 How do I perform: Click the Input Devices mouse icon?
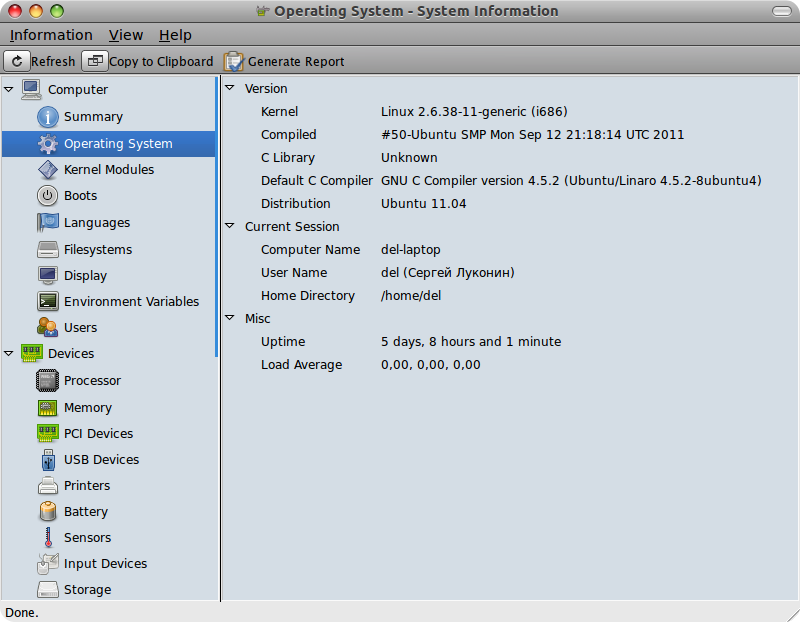(47, 564)
